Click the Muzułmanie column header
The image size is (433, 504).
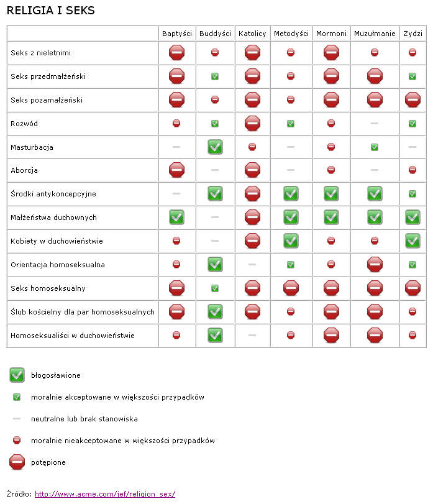[x=375, y=34]
